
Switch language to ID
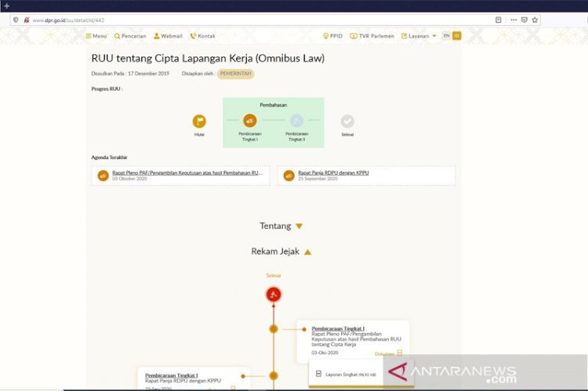(x=456, y=35)
